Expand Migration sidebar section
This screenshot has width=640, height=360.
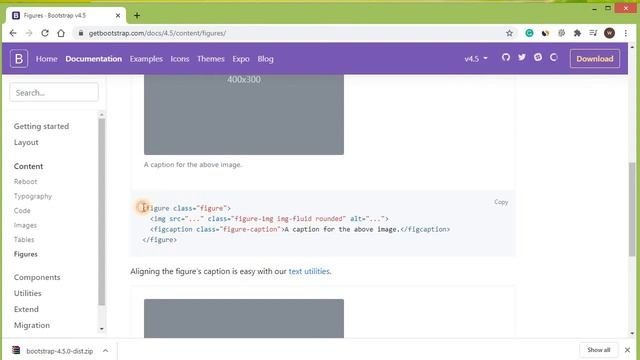coord(32,325)
